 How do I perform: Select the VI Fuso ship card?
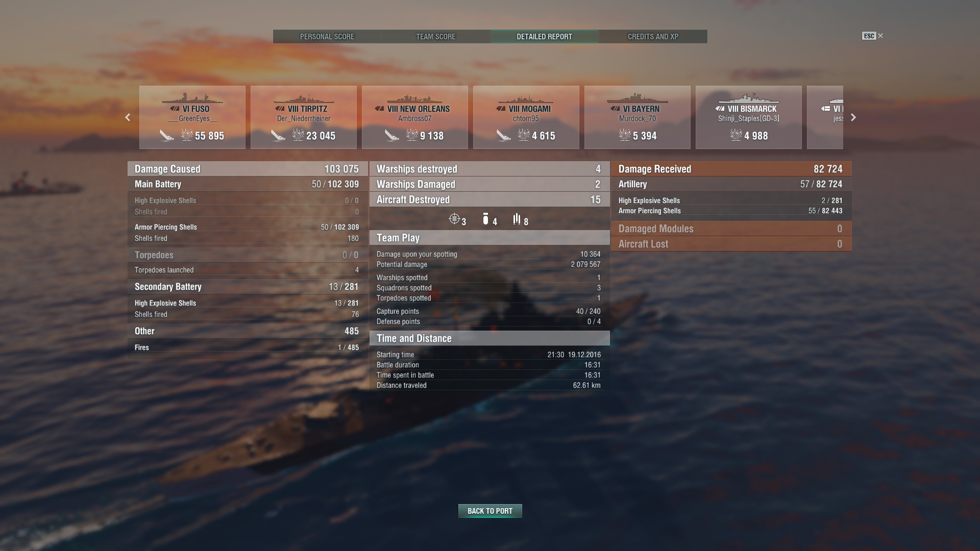pos(192,117)
